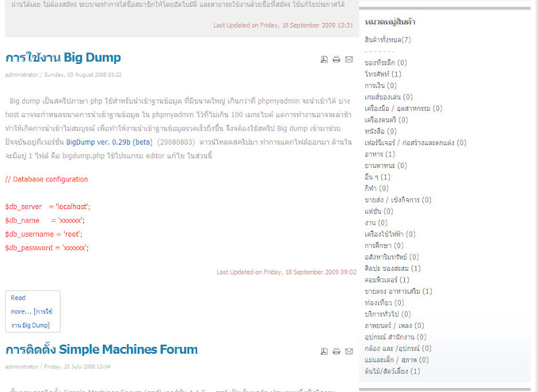This screenshot has width=538, height=392.
Task: Click 'Last Updated on Friday, 18 September 2009 09:02'
Action: (286, 272)
